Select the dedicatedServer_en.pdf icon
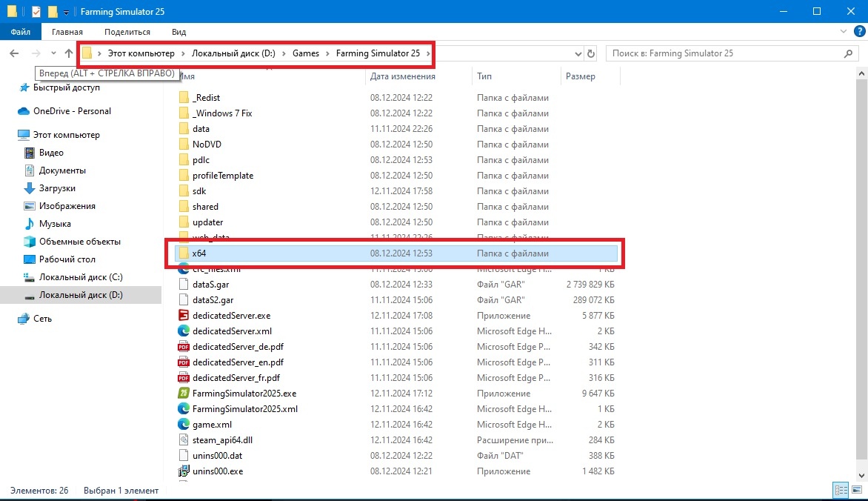This screenshot has width=868, height=501. point(184,362)
